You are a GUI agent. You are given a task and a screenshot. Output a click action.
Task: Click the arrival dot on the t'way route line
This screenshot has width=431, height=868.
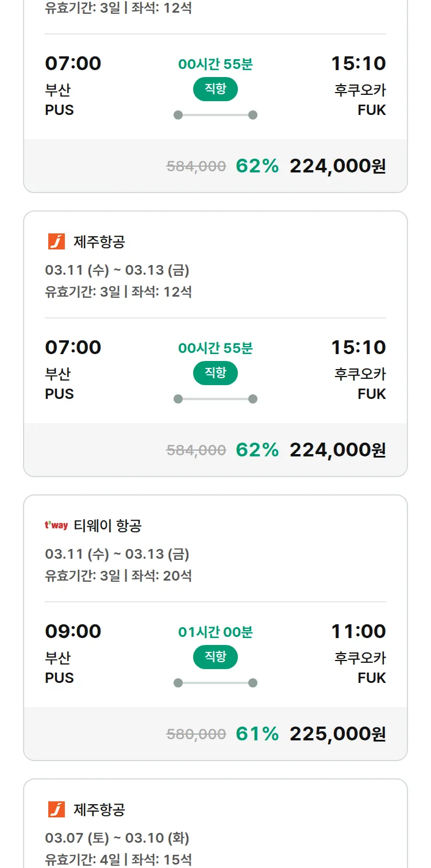253,683
